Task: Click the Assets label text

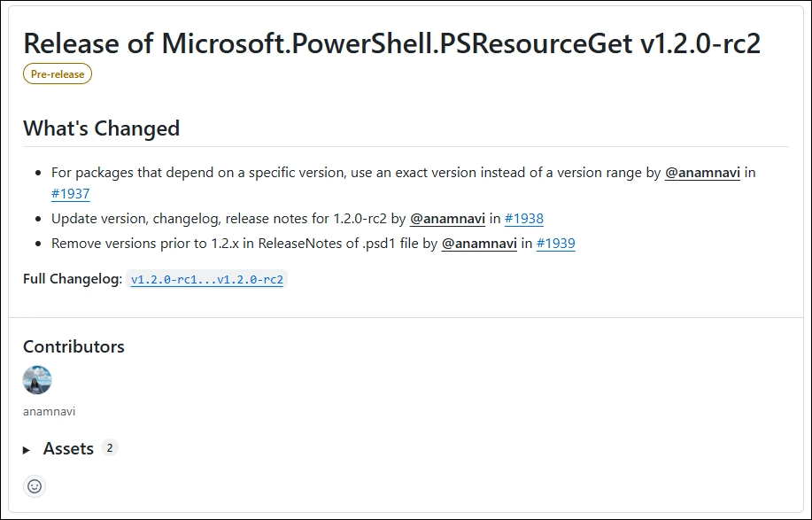Action: click(68, 449)
